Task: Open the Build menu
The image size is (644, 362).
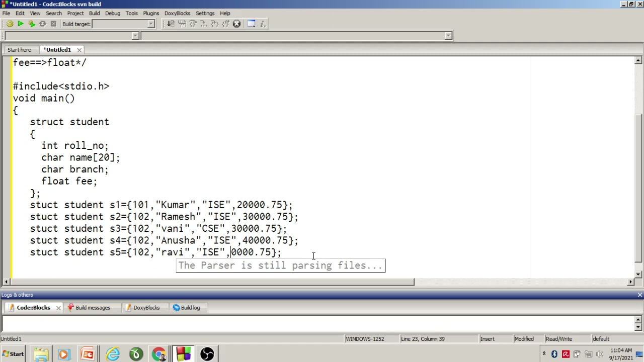Action: (94, 13)
